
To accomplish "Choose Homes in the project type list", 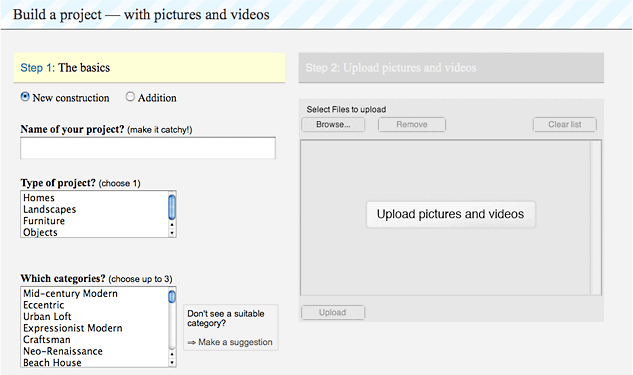I will [x=94, y=198].
